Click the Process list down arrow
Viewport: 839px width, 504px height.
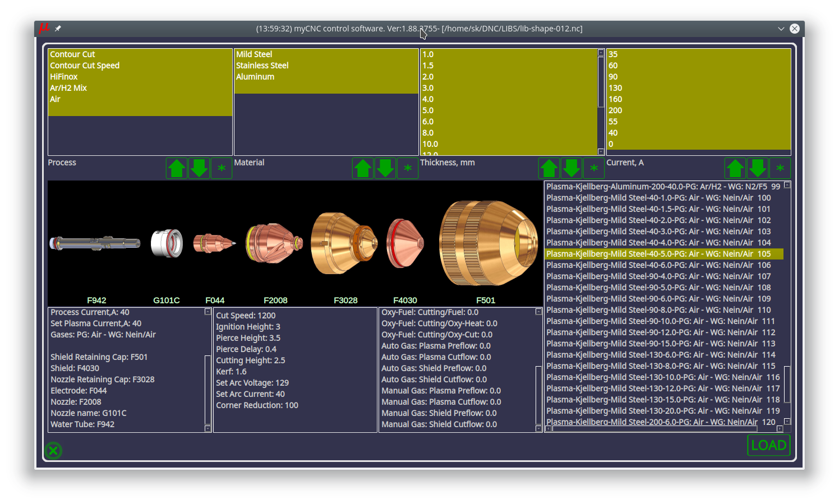pyautogui.click(x=199, y=168)
